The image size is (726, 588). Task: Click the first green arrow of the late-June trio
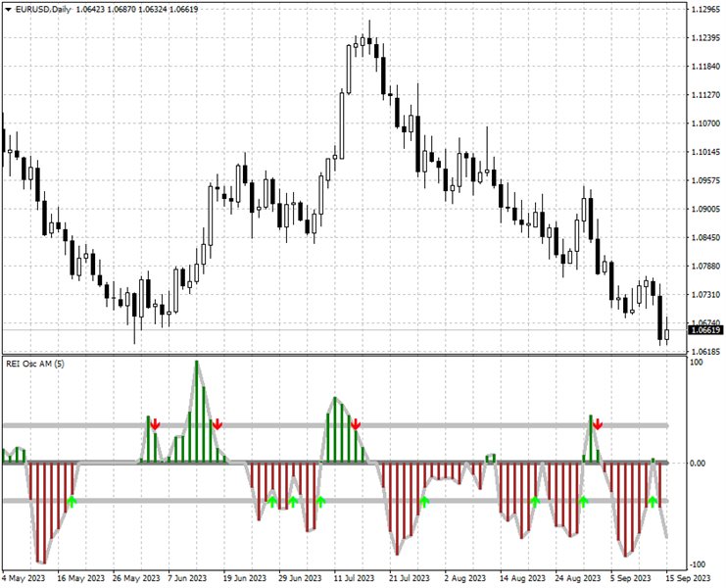(x=272, y=502)
